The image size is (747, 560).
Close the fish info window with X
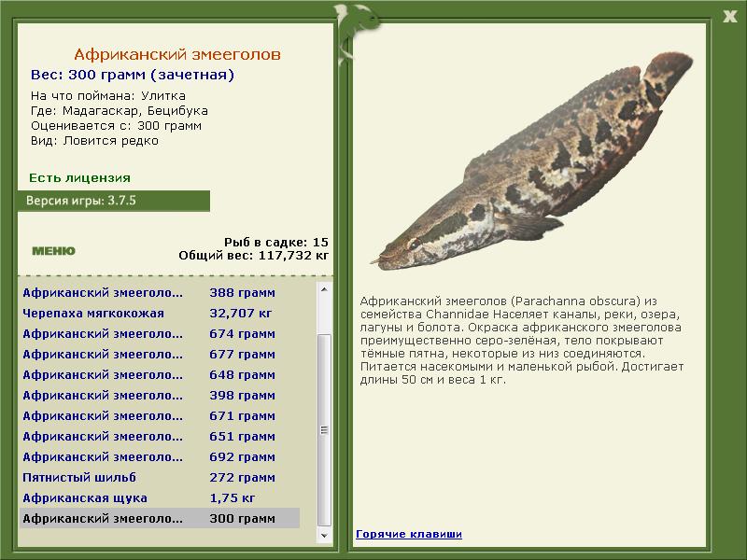click(x=730, y=16)
